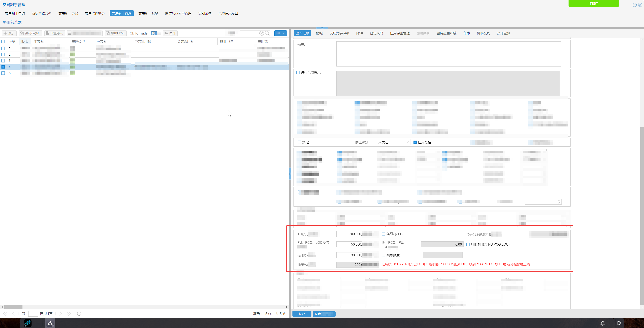Enable the 进行风险提示 checkbox
The width and height of the screenshot is (644, 328).
298,72
